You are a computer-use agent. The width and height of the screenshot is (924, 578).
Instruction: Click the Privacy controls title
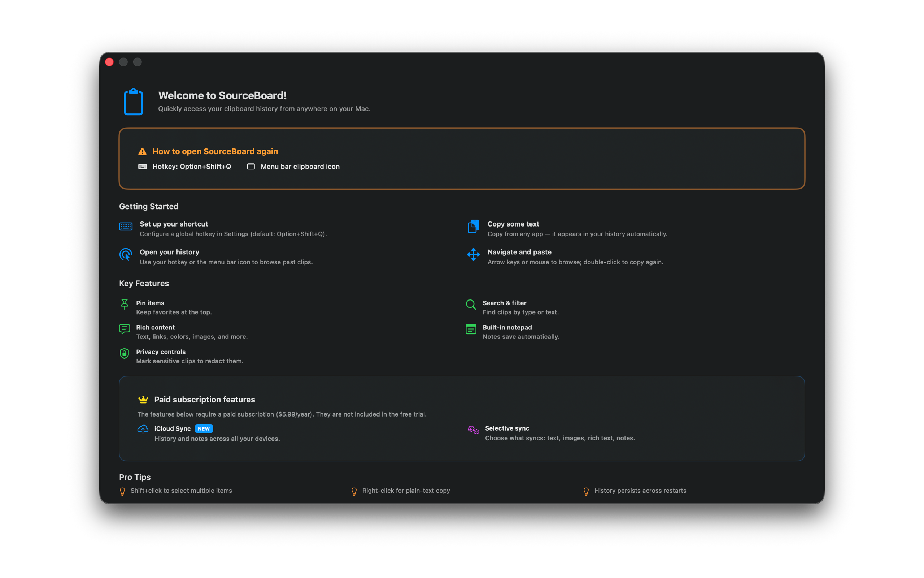click(x=161, y=352)
